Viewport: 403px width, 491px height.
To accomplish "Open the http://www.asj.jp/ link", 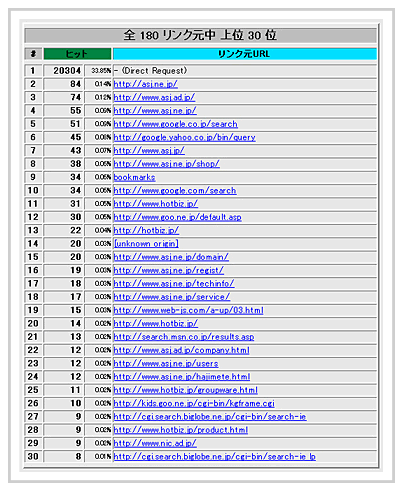I will [x=149, y=151].
